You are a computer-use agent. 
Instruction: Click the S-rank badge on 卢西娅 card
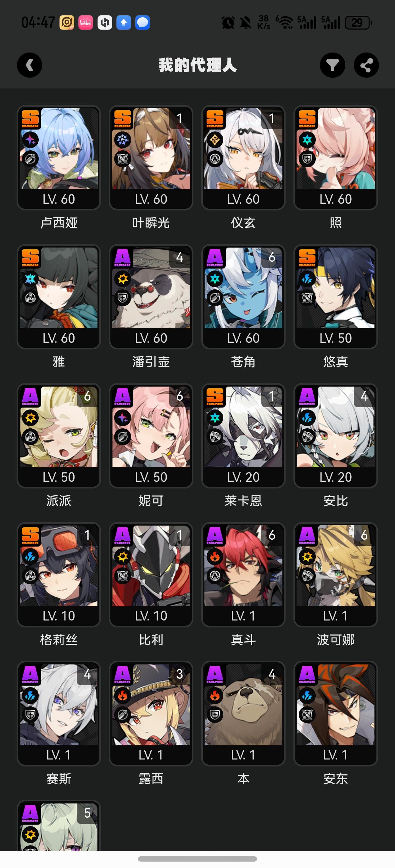30,119
